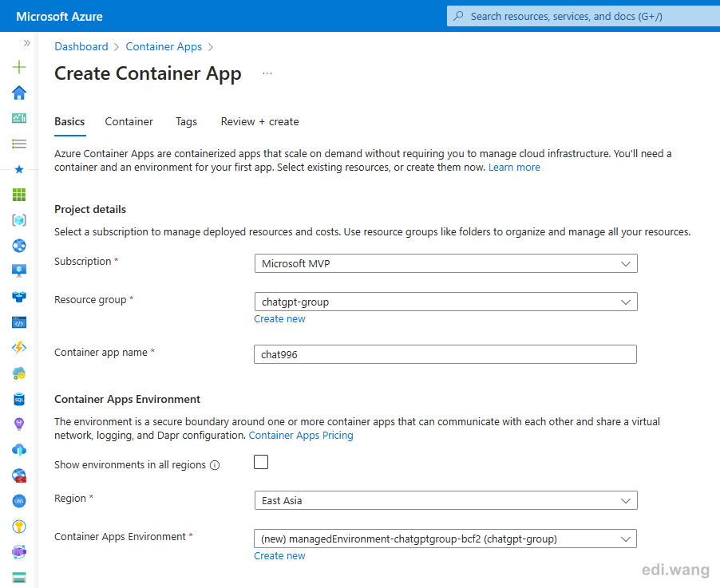The image size is (720, 588).
Task: Click Create new under Resource group
Action: [279, 319]
